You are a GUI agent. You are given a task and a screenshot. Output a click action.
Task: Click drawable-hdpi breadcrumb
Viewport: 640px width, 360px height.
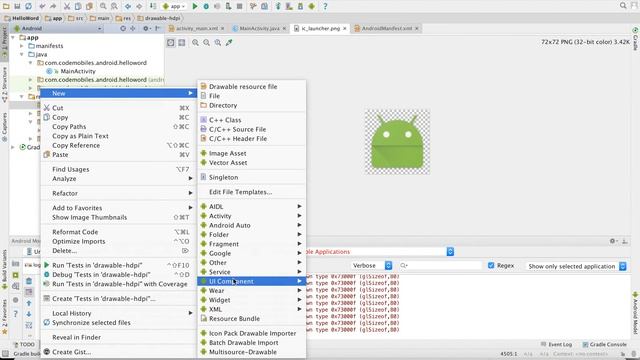[x=159, y=18]
